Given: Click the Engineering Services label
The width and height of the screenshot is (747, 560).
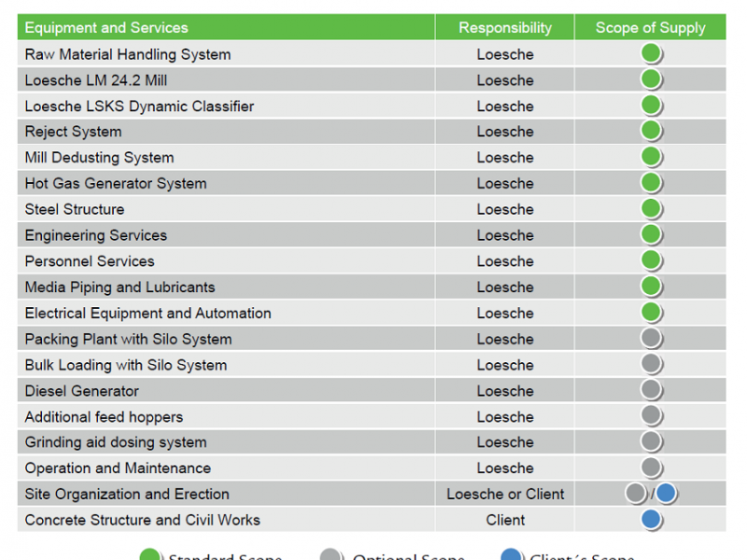Looking at the screenshot, I should [96, 235].
